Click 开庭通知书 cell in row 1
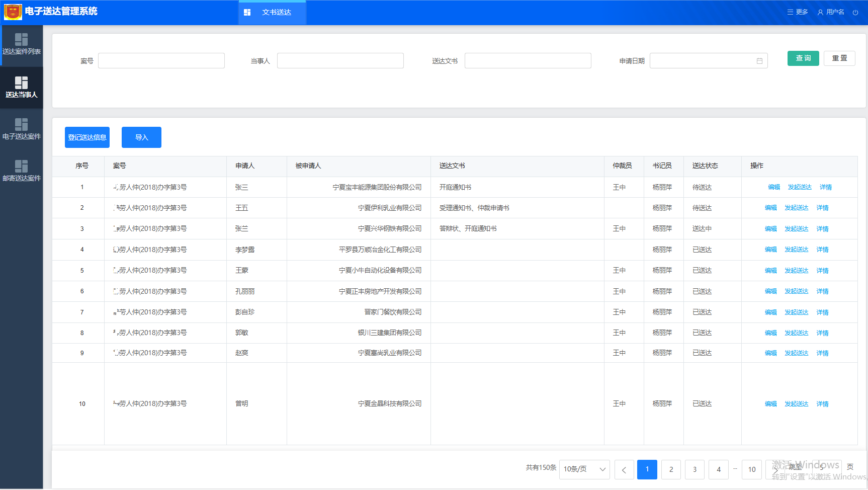This screenshot has width=868, height=490. 455,187
